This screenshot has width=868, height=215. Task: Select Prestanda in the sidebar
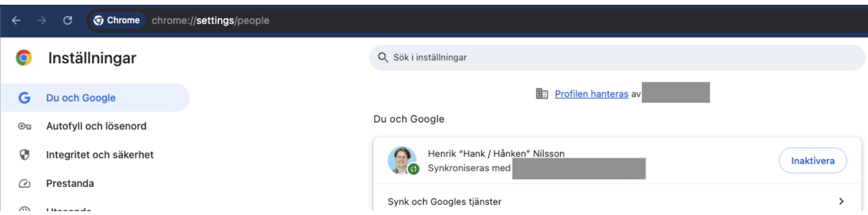click(x=70, y=184)
